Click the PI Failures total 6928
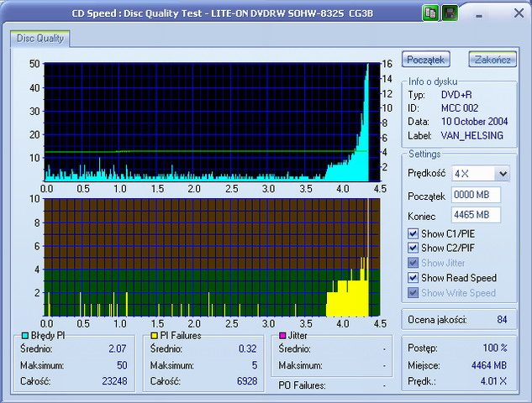This screenshot has width=532, height=403. click(x=247, y=381)
